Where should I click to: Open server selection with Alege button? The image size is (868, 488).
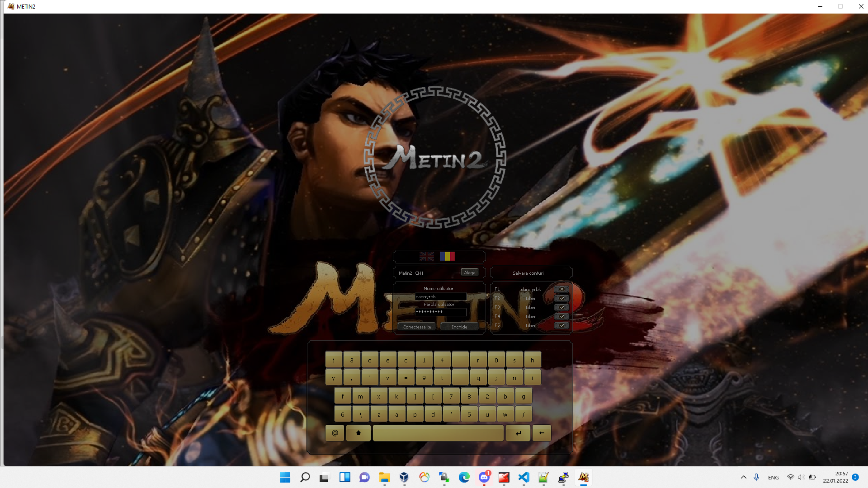coord(470,272)
